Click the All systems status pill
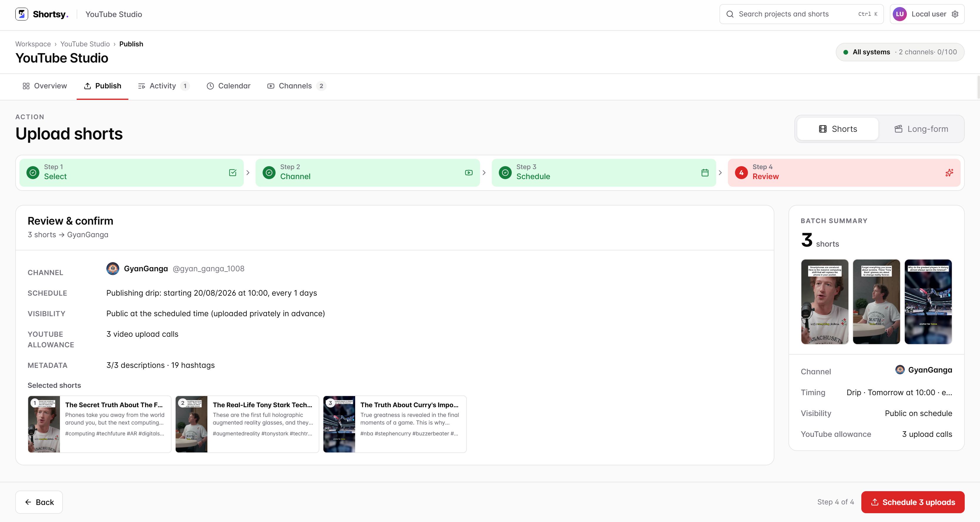The height and width of the screenshot is (522, 980). pyautogui.click(x=900, y=52)
